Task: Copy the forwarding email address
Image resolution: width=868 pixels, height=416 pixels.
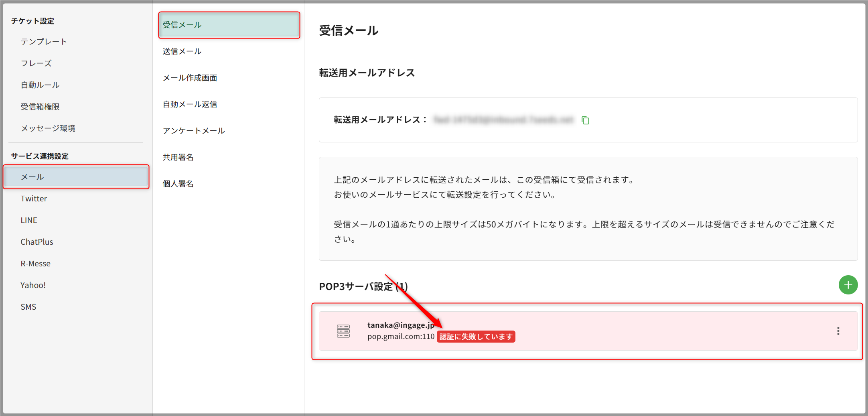Action: [585, 120]
